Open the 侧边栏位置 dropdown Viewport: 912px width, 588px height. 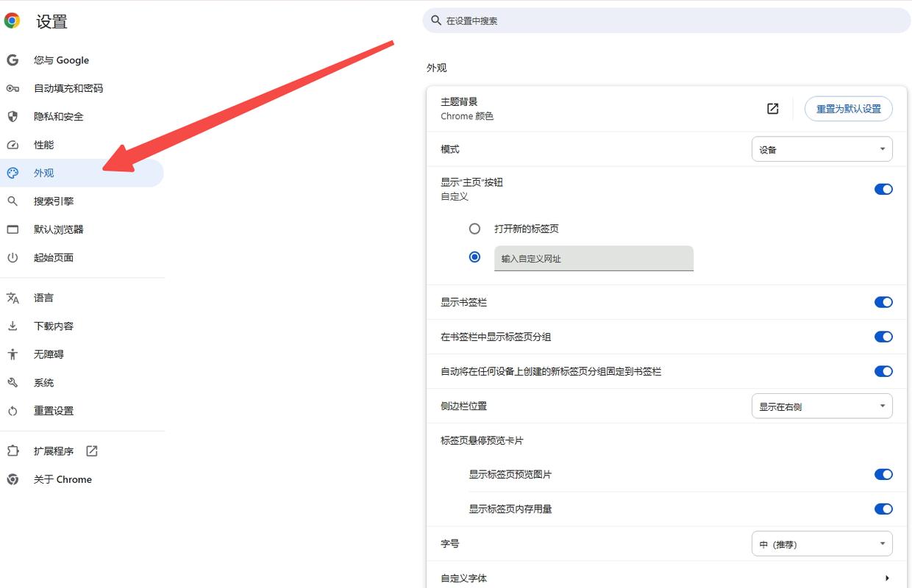click(x=822, y=405)
